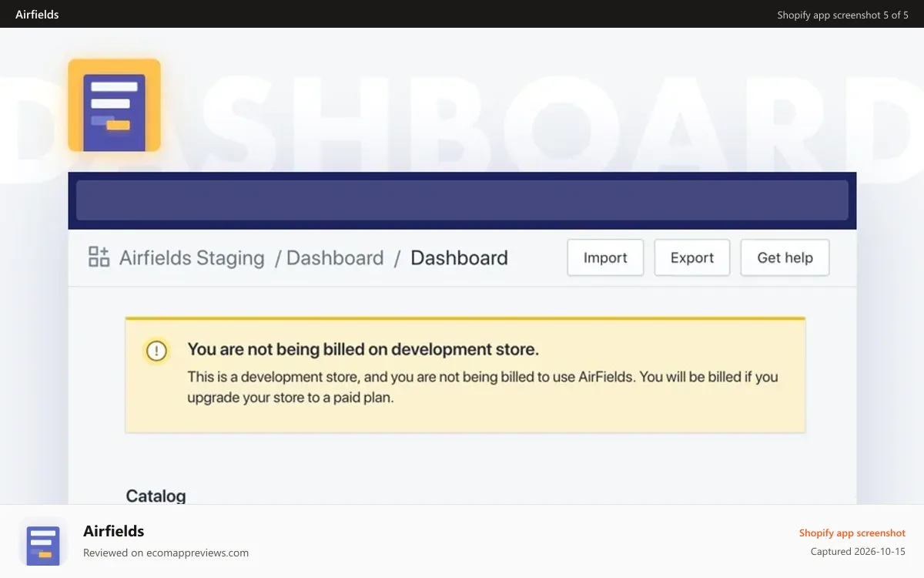924x578 pixels.
Task: Click the 'Shopify app screenshot 5 of 5' text
Action: coord(842,15)
